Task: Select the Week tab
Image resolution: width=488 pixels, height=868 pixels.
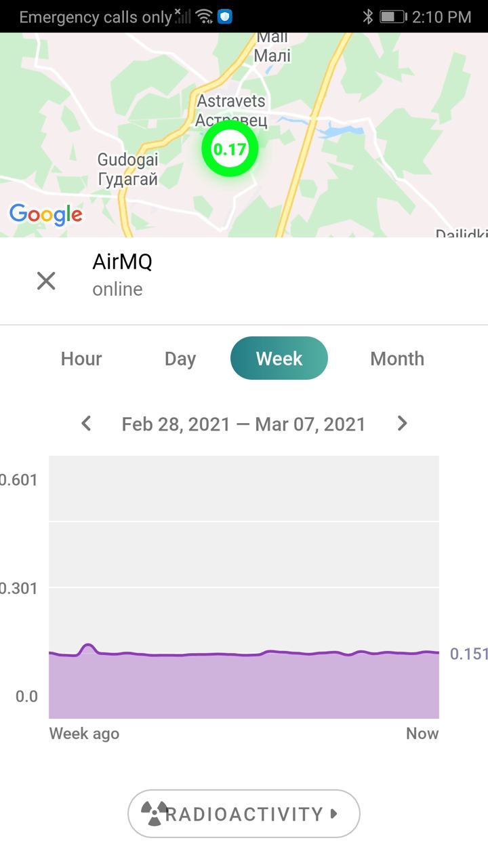Action: (x=279, y=358)
